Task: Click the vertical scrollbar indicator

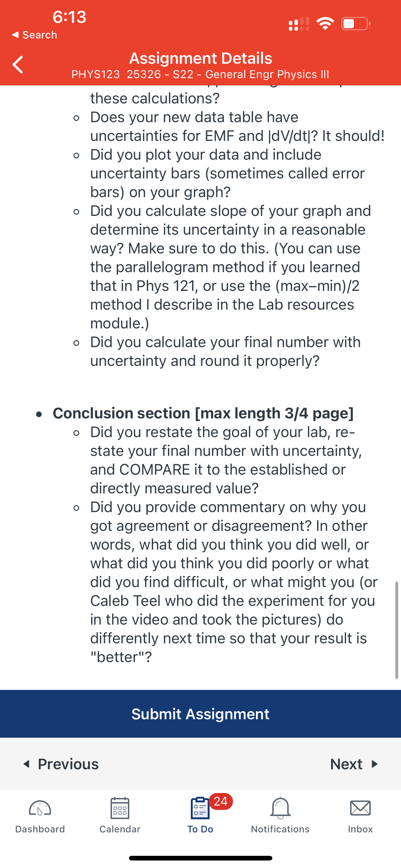Action: 397,630
